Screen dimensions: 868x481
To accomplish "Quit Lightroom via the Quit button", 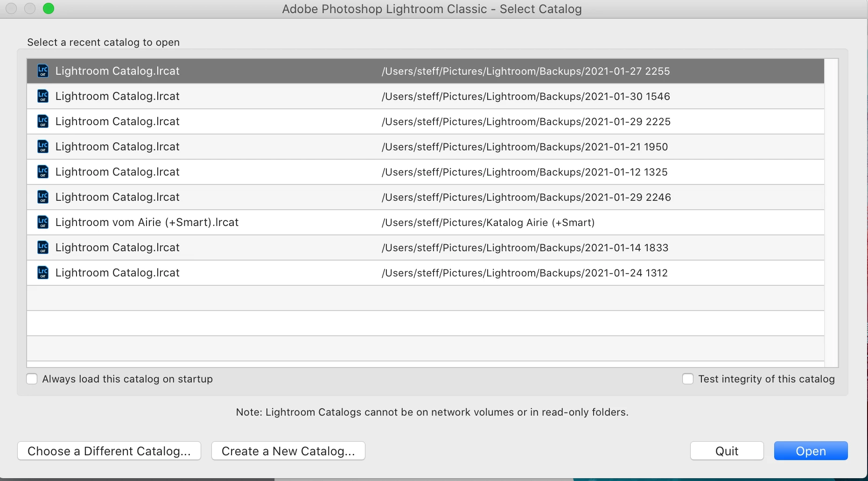I will click(x=727, y=451).
